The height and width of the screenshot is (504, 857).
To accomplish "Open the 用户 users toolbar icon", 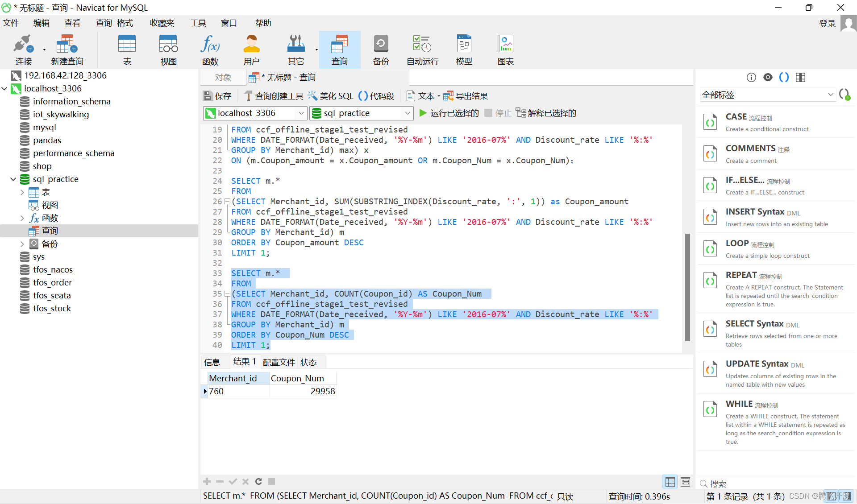I will click(251, 50).
